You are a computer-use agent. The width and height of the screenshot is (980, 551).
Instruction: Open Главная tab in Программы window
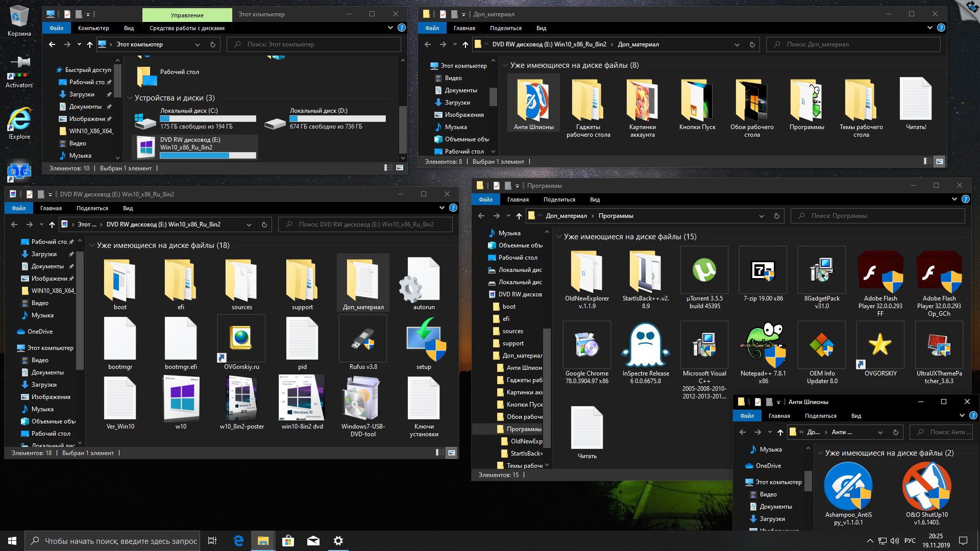pos(518,199)
